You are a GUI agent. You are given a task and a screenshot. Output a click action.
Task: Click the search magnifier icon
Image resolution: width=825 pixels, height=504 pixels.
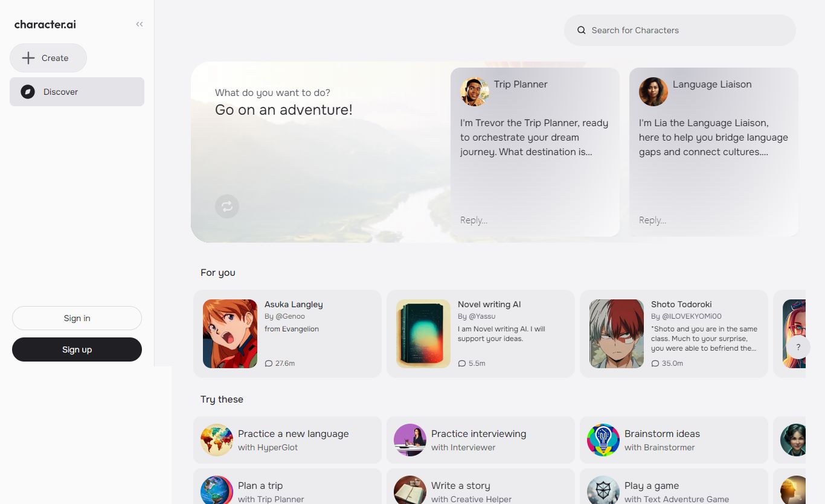pyautogui.click(x=582, y=30)
